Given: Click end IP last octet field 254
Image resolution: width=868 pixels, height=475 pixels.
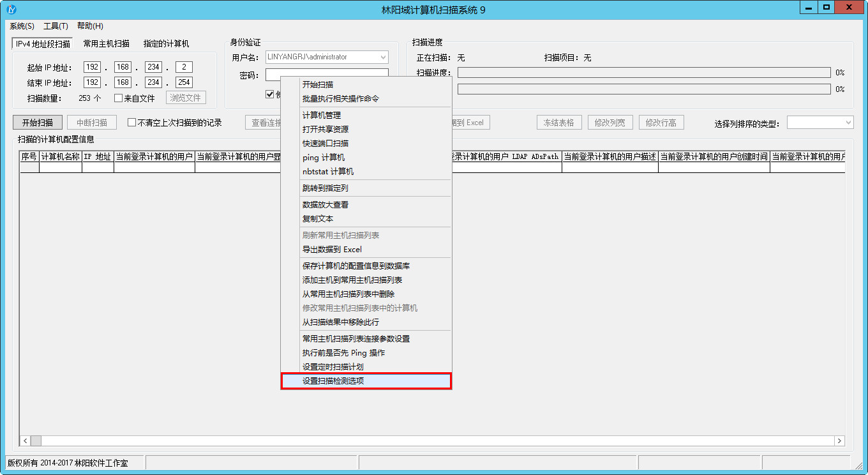Looking at the screenshot, I should 184,82.
